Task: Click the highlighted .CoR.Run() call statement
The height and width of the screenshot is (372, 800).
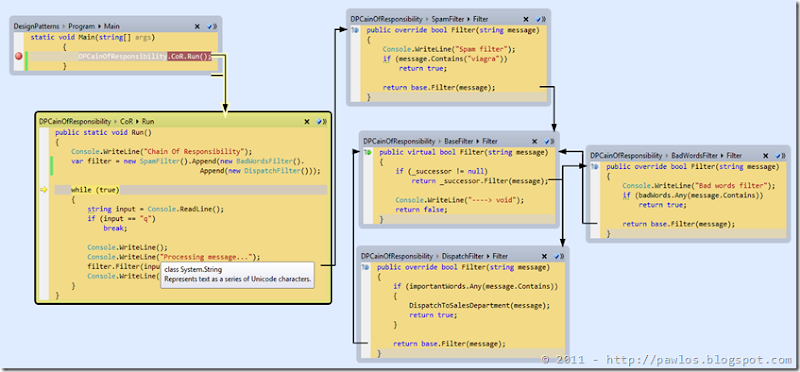Action: point(189,56)
